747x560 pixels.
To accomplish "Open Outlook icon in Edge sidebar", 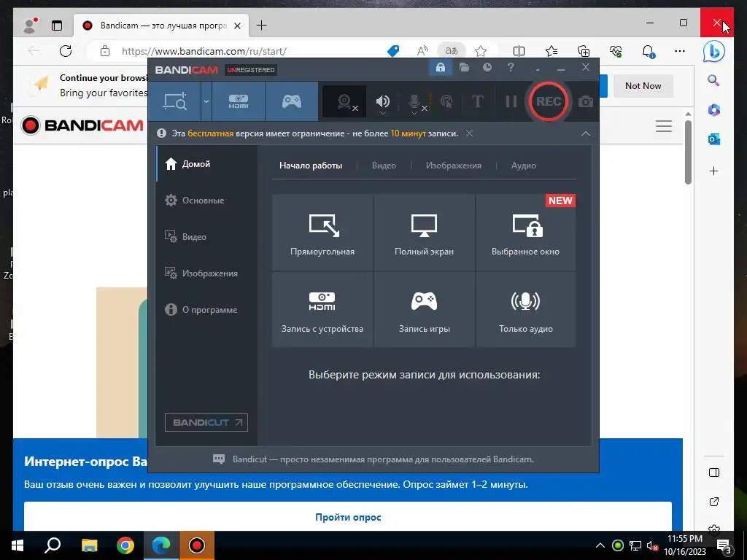I will coord(713,139).
